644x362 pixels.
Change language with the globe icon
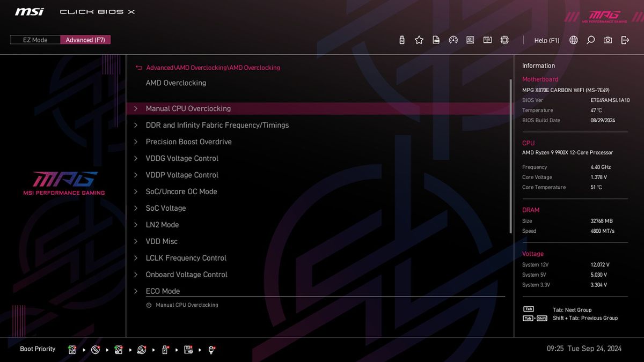(x=574, y=40)
